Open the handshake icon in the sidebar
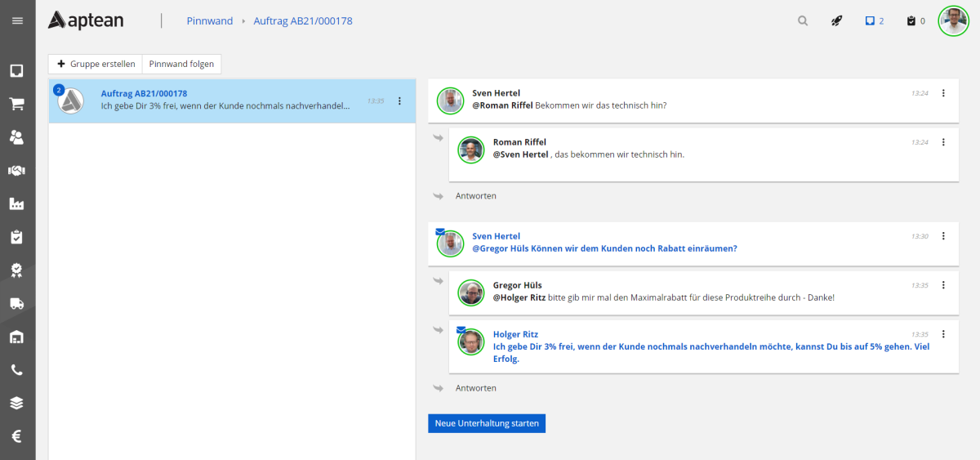 pos(17,170)
